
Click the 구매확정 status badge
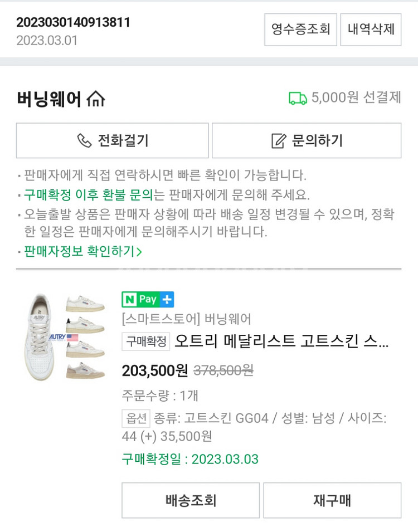pyautogui.click(x=145, y=341)
